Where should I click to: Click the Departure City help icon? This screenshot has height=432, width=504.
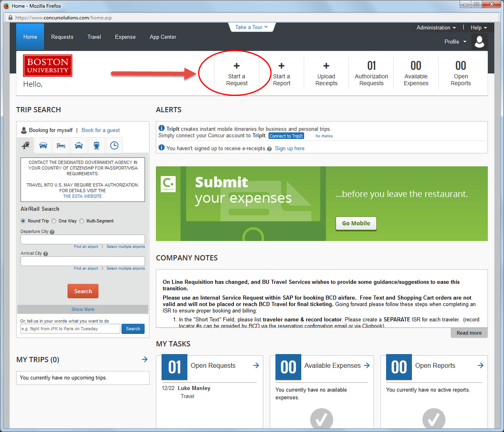click(x=52, y=232)
